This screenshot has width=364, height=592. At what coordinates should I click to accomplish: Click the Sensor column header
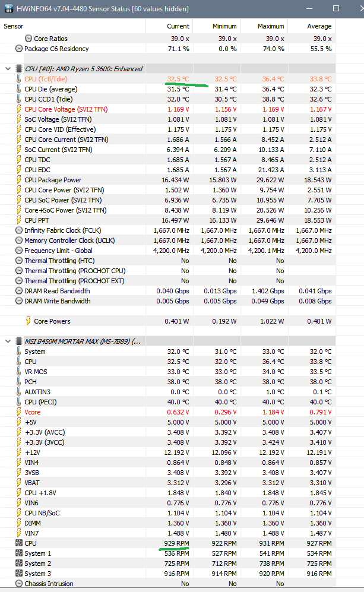[14, 26]
